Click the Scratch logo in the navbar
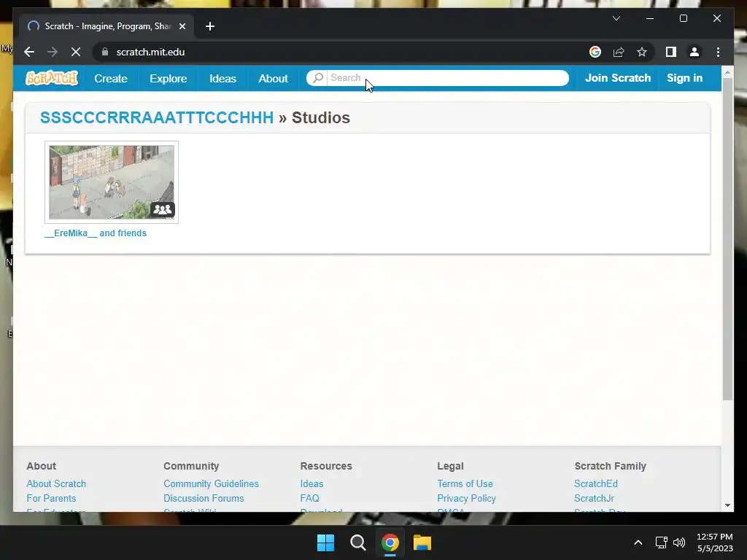This screenshot has height=560, width=747. coord(52,78)
